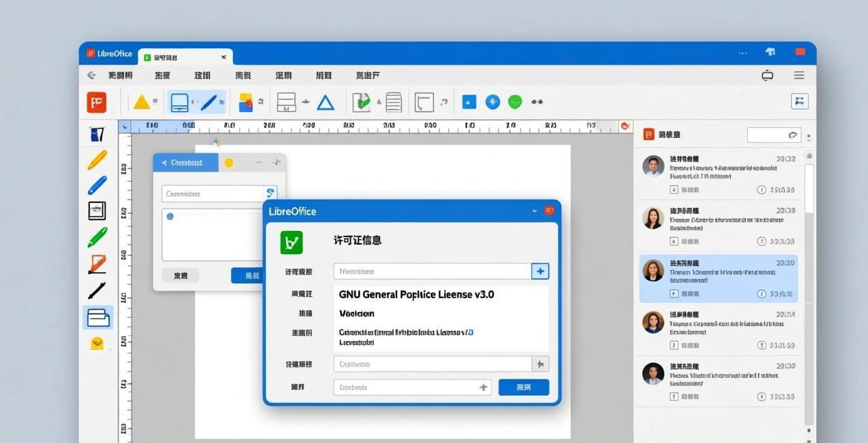This screenshot has width=868, height=443.
Task: Select the monitor slide view icon in toolbar
Action: pyautogui.click(x=180, y=102)
